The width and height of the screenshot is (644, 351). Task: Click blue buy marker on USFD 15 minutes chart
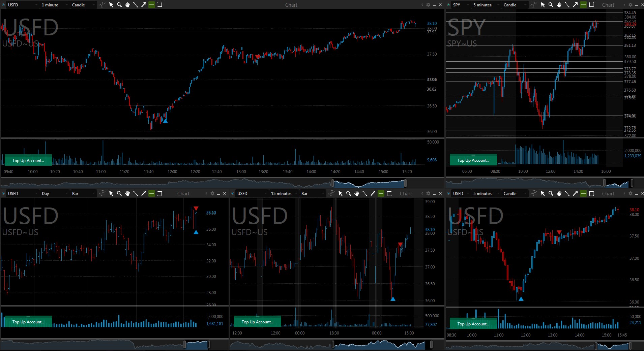tap(393, 298)
